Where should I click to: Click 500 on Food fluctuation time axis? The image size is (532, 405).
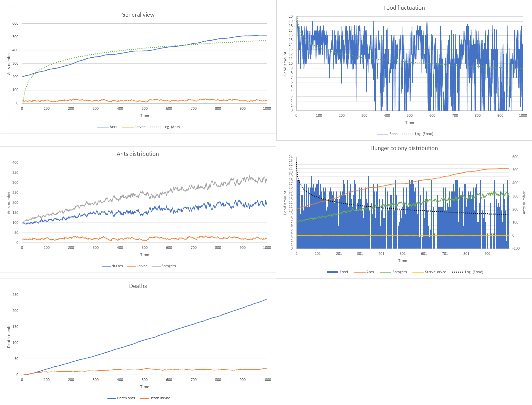pos(410,115)
